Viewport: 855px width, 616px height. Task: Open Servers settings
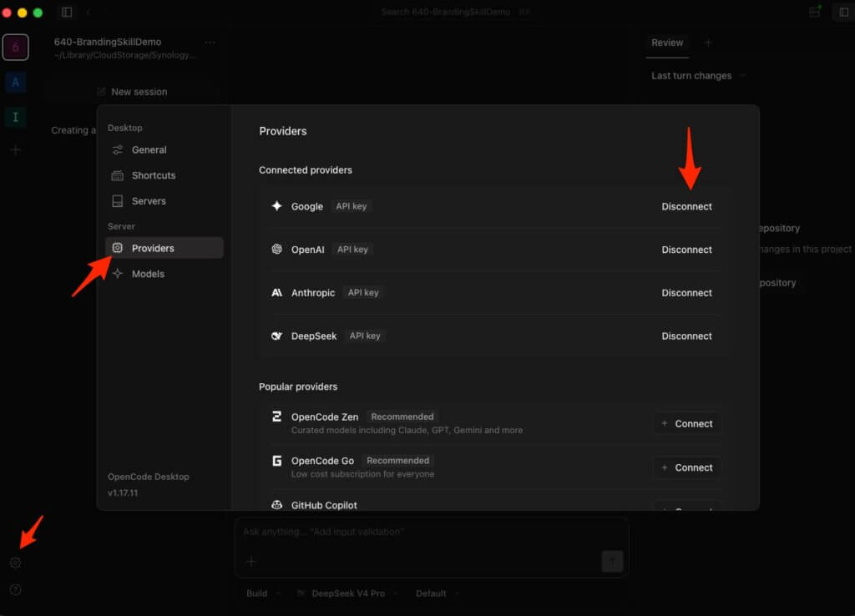pyautogui.click(x=164, y=201)
